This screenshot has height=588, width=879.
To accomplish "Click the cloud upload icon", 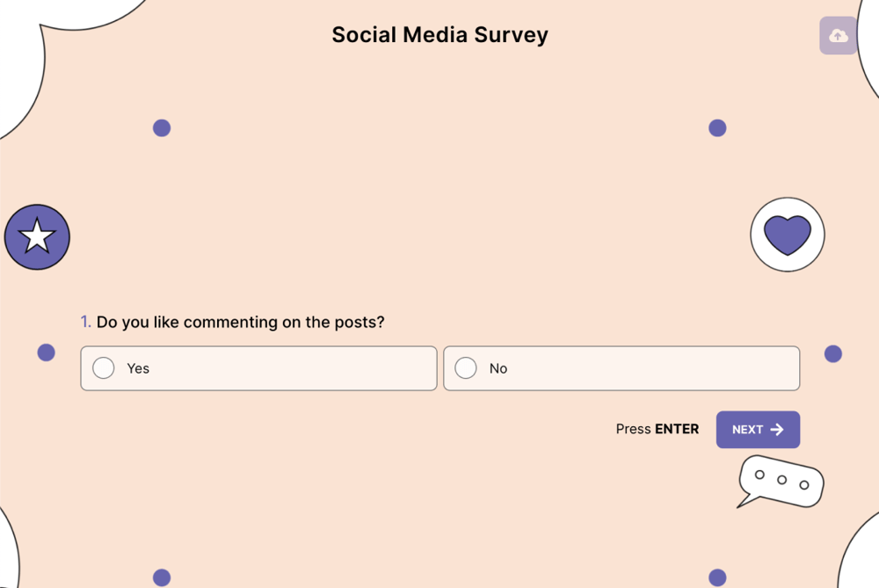I will click(x=837, y=35).
